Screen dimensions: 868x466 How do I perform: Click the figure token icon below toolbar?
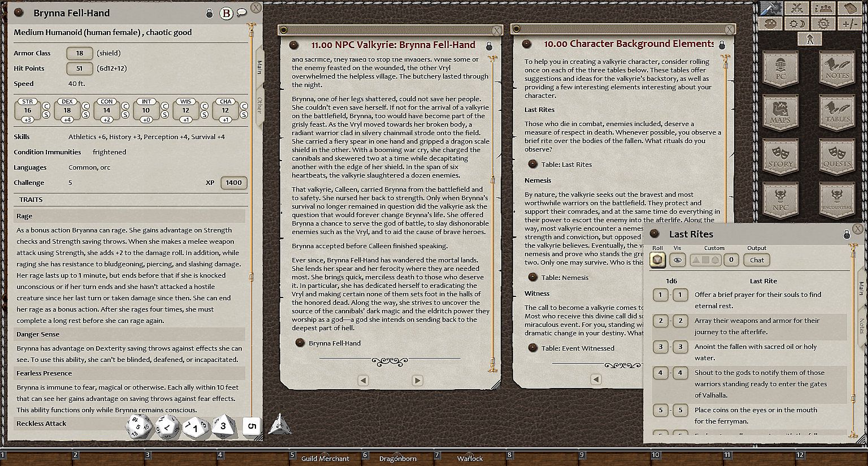(x=810, y=39)
